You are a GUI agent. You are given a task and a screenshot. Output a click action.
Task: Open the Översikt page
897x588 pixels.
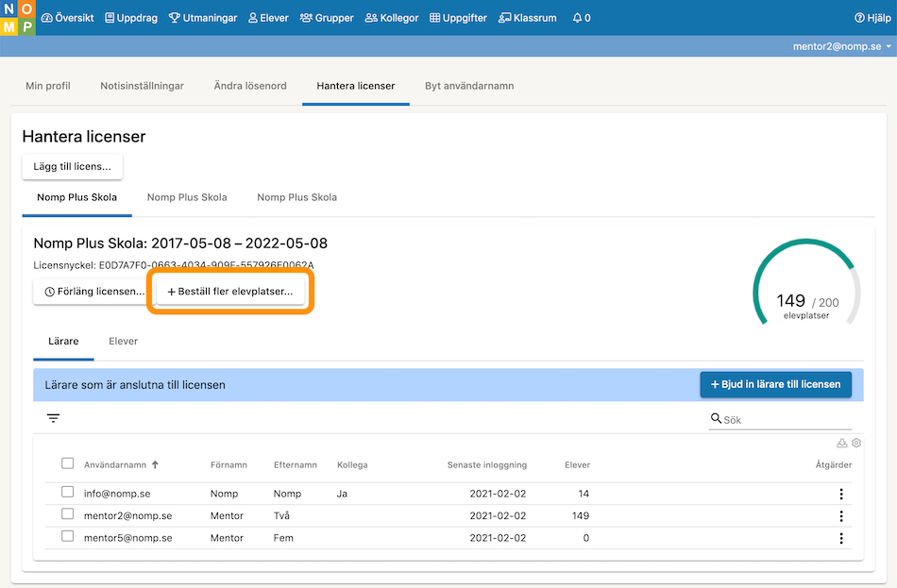point(67,18)
